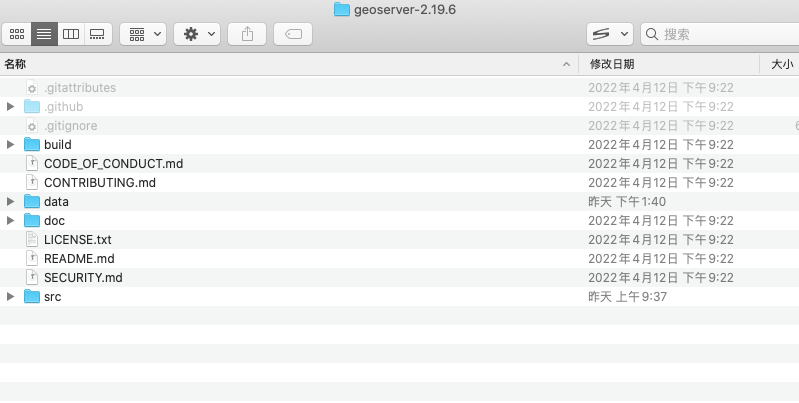799x403 pixels.
Task: Select list view mode button
Action: coord(44,34)
